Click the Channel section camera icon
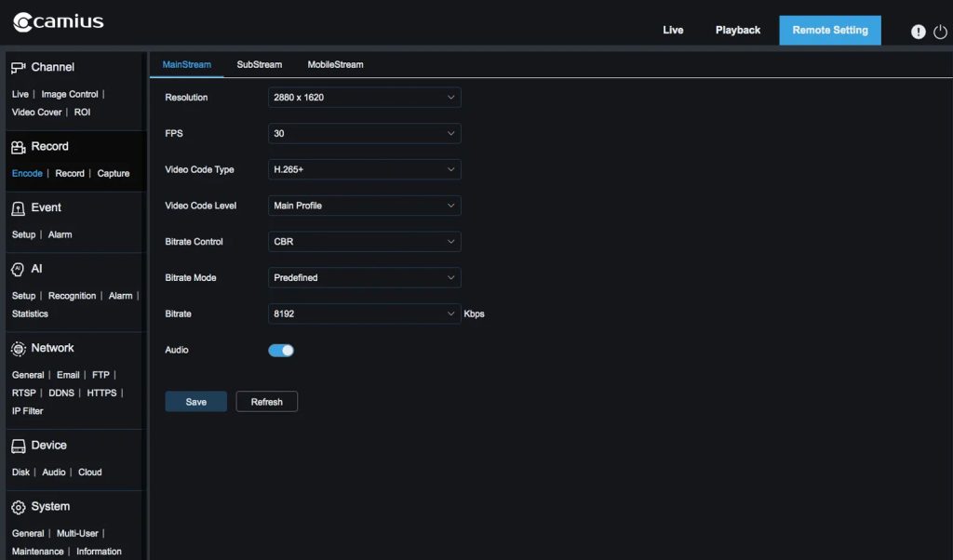 (x=18, y=68)
